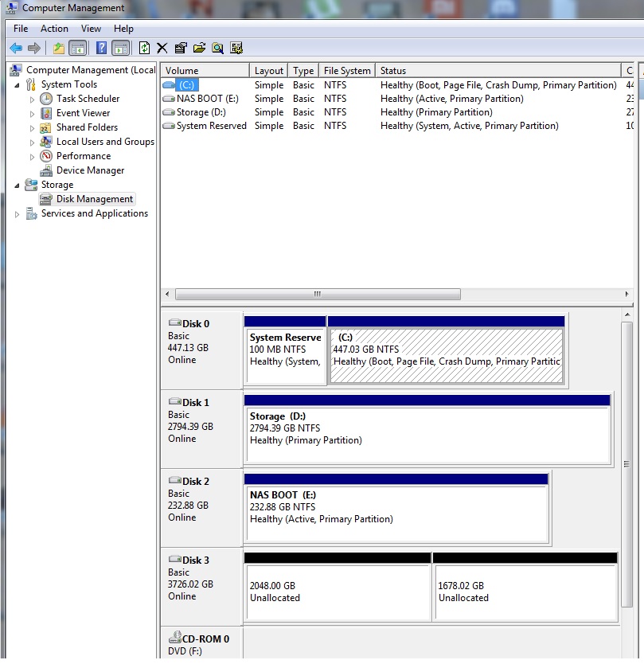Click the Computer Management title bar icon

pos(12,8)
